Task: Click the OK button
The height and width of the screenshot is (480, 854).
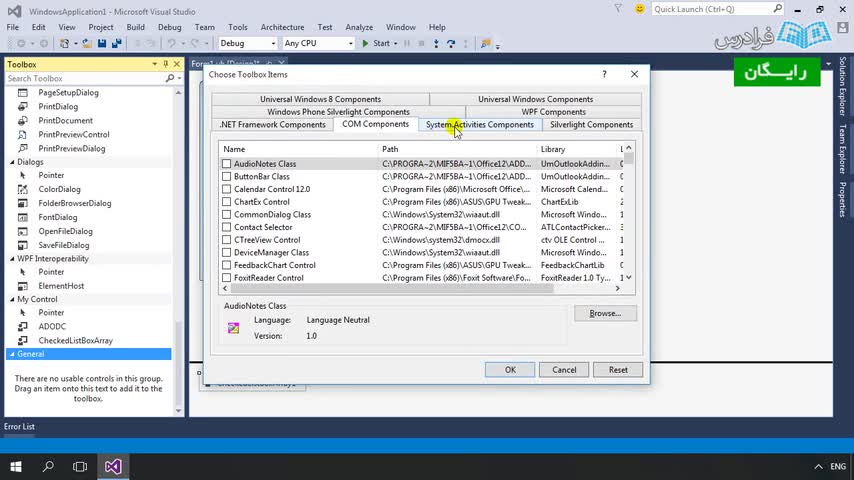Action: (510, 370)
